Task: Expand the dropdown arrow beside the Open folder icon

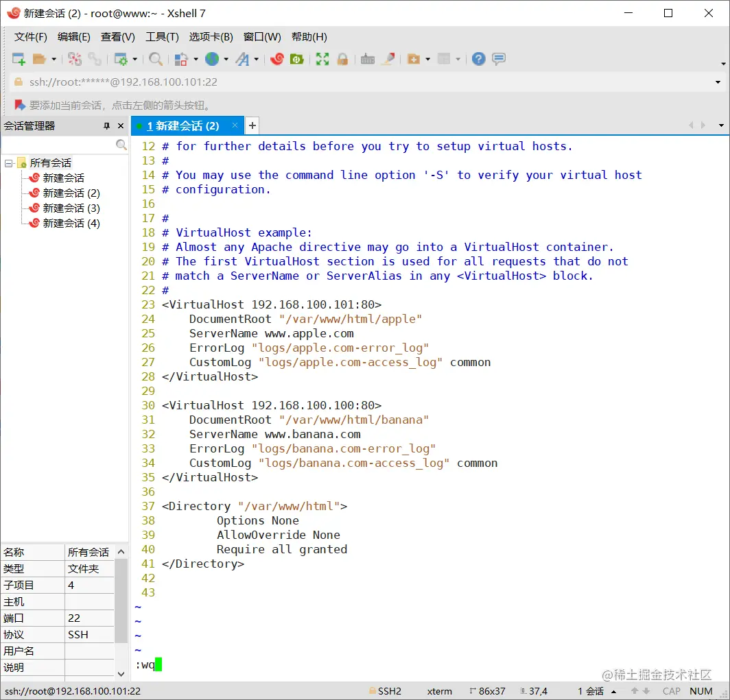Action: (x=54, y=59)
